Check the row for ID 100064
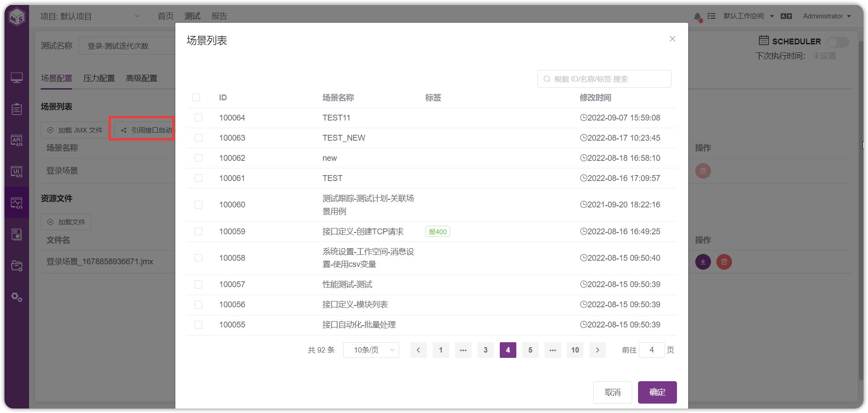Screen dimensions: 868x413 pyautogui.click(x=198, y=118)
